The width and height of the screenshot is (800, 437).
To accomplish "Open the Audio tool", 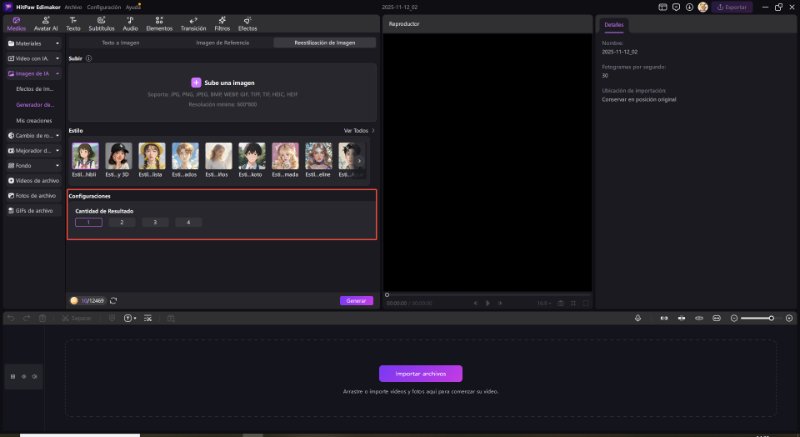I will point(130,24).
